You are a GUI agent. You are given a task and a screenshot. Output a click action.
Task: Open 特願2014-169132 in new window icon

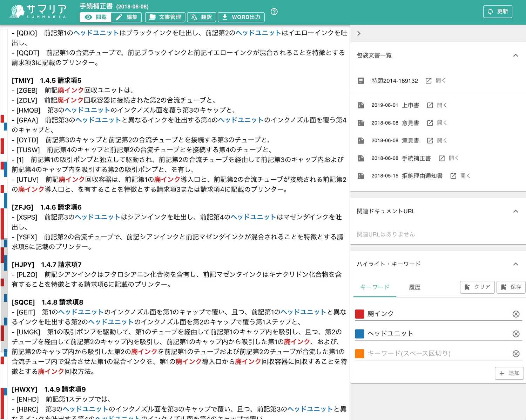[429, 81]
